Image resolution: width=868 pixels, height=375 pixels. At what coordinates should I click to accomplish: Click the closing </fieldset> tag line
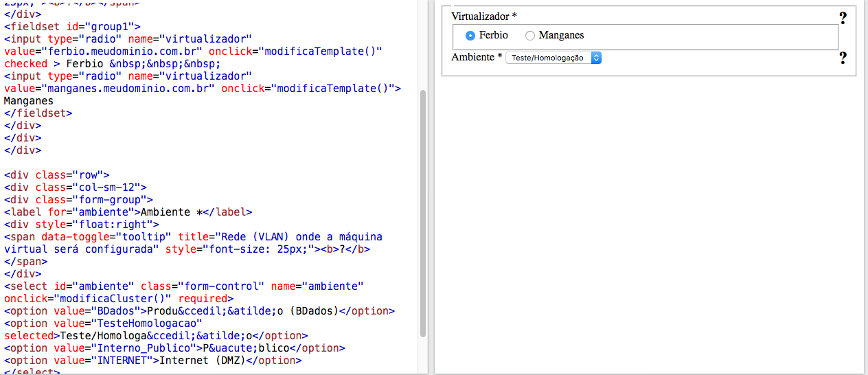point(38,113)
